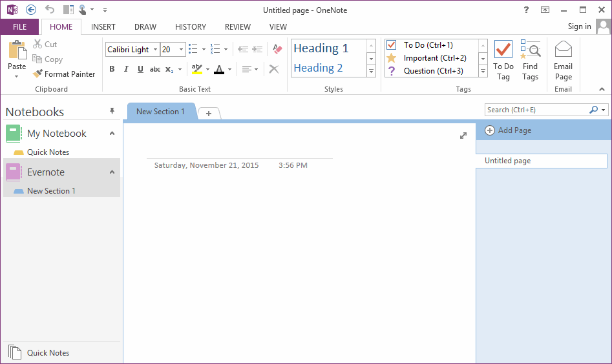Switch to the REVIEW tab
The image size is (612, 364).
coord(238,27)
